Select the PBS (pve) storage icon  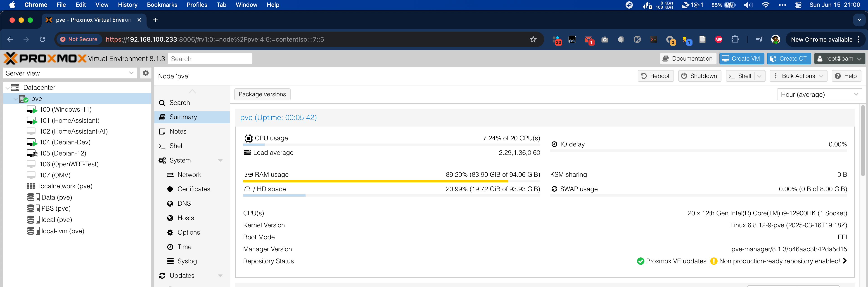[33, 209]
